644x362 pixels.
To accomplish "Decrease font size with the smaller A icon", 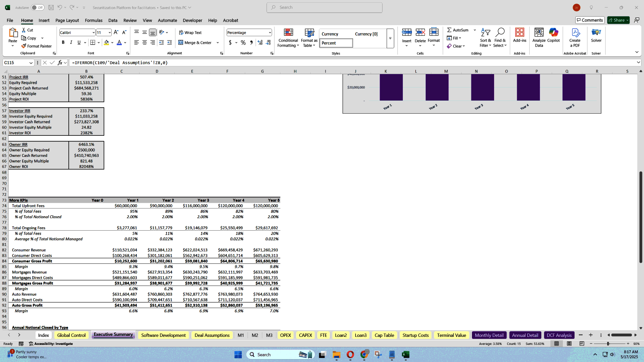I will tap(124, 33).
